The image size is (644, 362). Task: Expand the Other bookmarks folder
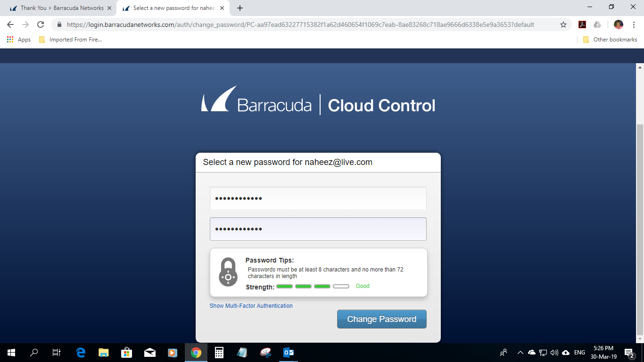coord(610,40)
